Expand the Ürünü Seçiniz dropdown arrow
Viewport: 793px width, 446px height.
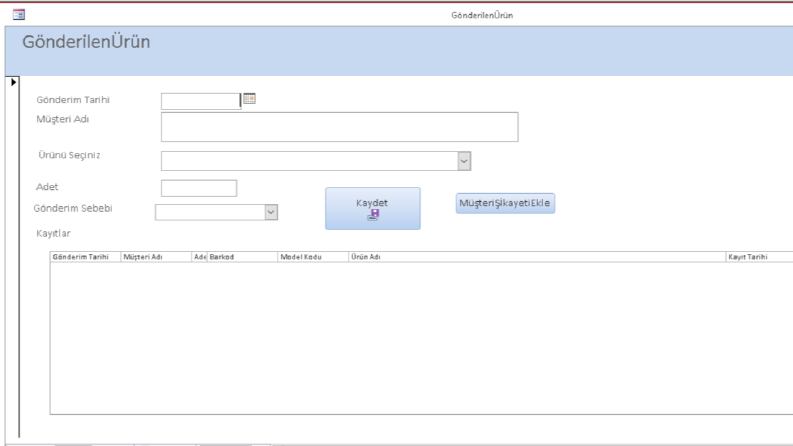[x=464, y=161]
